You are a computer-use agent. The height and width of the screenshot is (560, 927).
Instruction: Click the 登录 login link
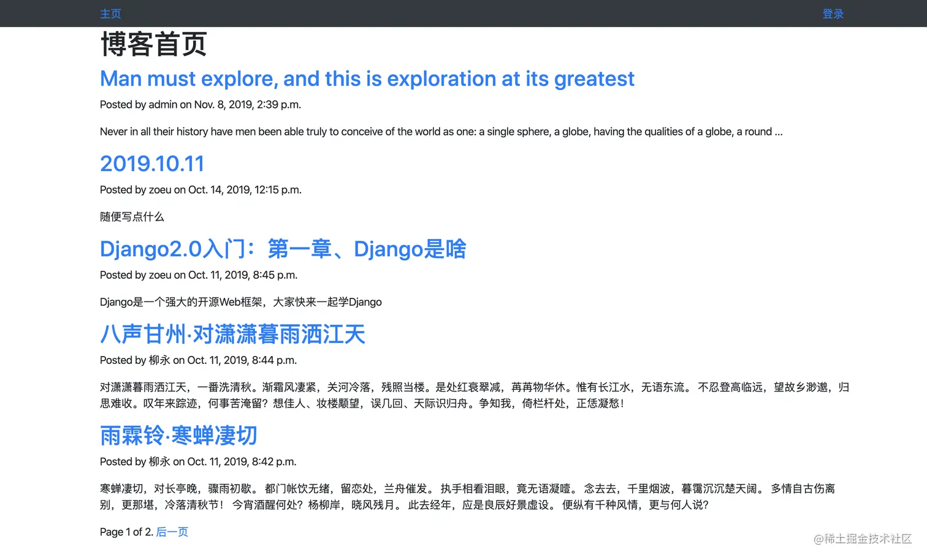833,13
